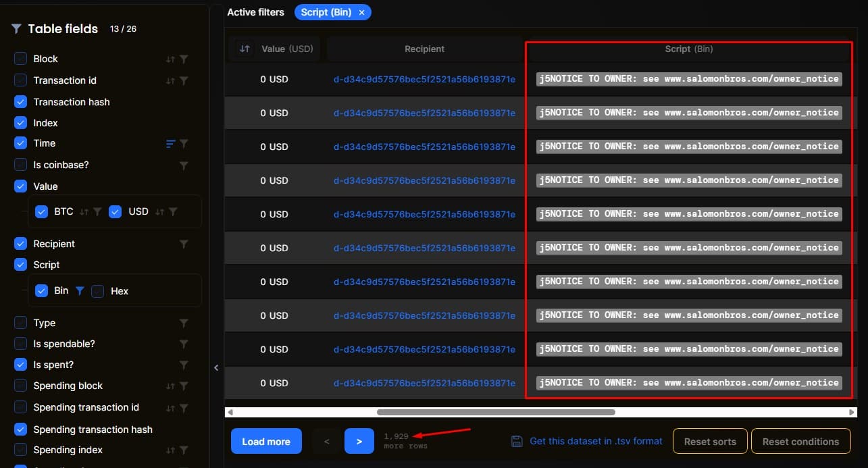Open the filter for Spending block
Image resolution: width=868 pixels, height=468 pixels.
[184, 386]
